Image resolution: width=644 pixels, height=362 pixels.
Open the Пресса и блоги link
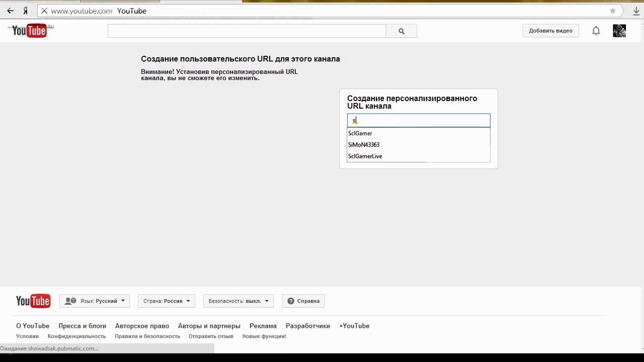pyautogui.click(x=82, y=326)
